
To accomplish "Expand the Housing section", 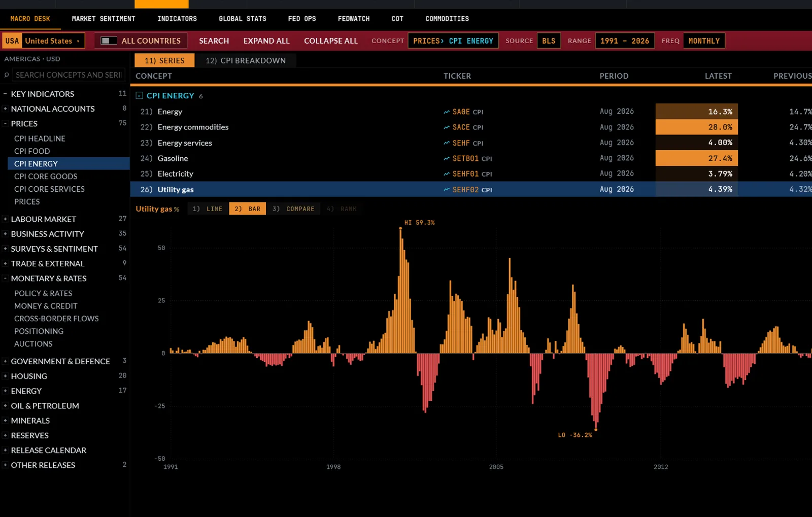I will tap(5, 376).
